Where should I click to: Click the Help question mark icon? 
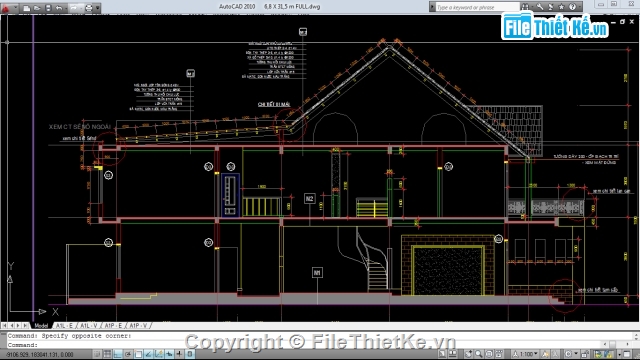point(572,7)
